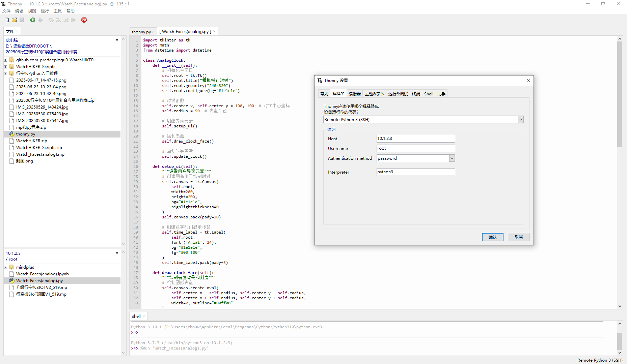Image resolution: width=627 pixels, height=364 pixels.
Task: Open the interpreter selection dropdown
Action: (521, 120)
